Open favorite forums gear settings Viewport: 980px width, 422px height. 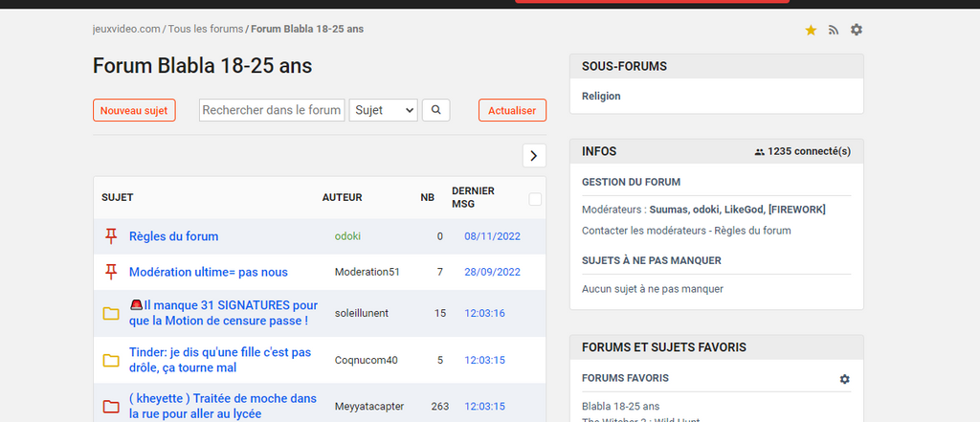coord(844,379)
